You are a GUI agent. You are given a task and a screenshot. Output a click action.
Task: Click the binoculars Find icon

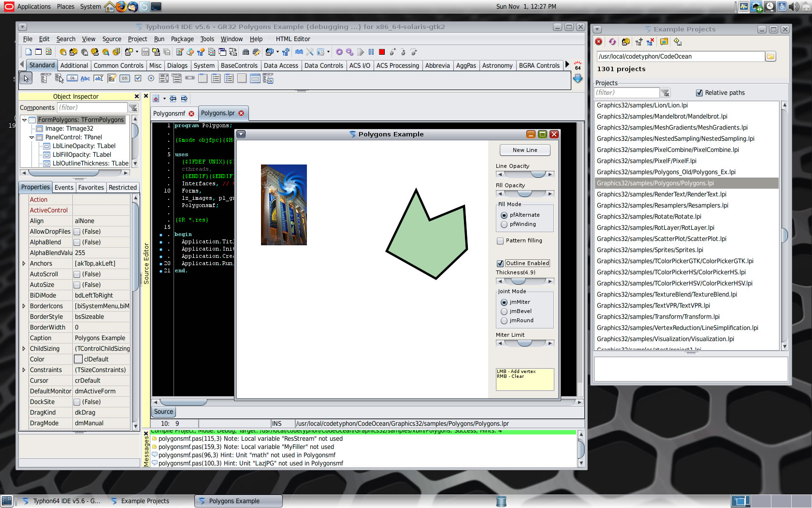click(x=246, y=52)
